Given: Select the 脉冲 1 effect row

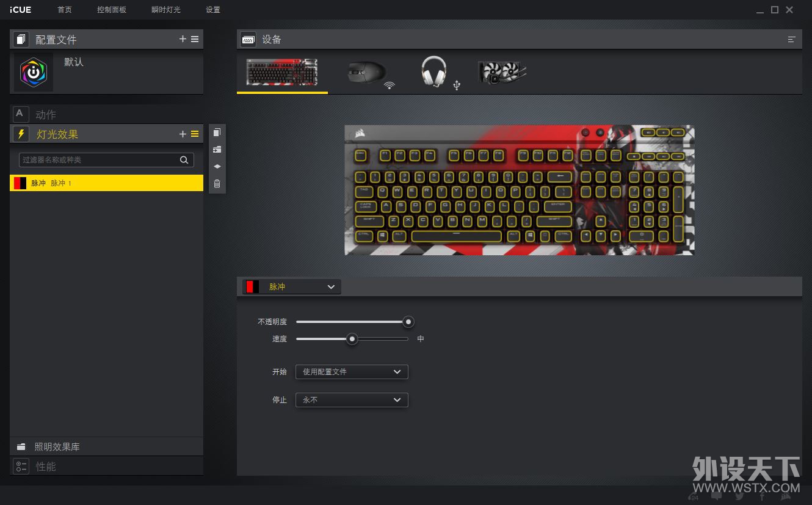Looking at the screenshot, I should [107, 183].
